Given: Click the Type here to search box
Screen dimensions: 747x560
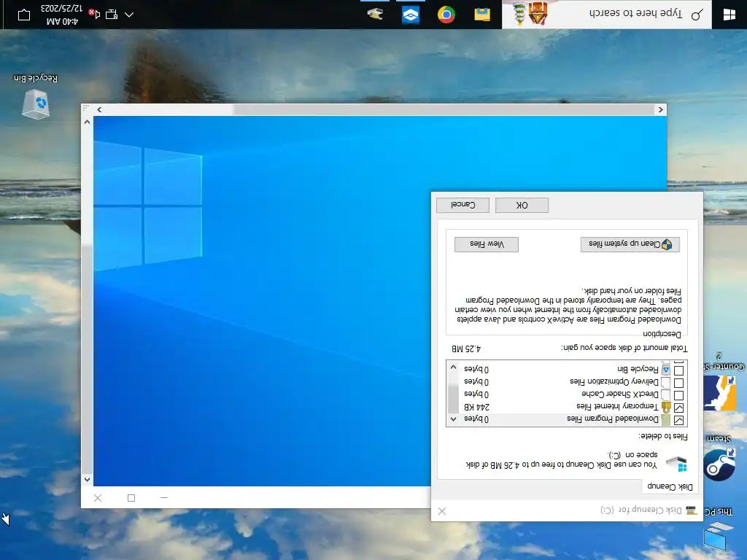Looking at the screenshot, I should 607,15.
